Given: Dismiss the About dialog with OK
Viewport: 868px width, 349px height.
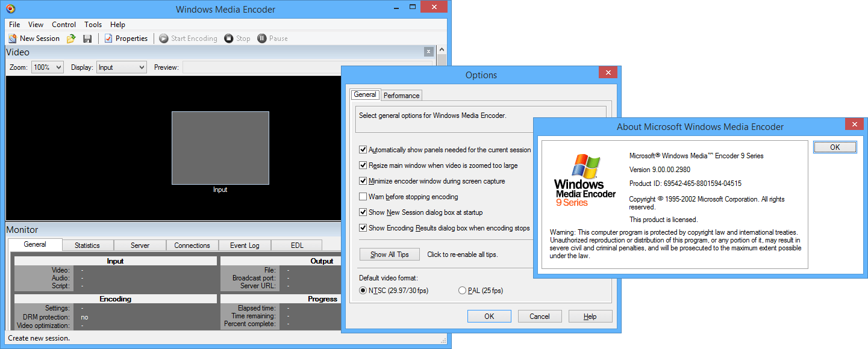Looking at the screenshot, I should [835, 147].
